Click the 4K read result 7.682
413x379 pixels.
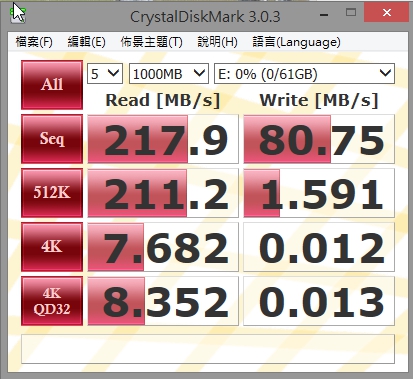(163, 247)
